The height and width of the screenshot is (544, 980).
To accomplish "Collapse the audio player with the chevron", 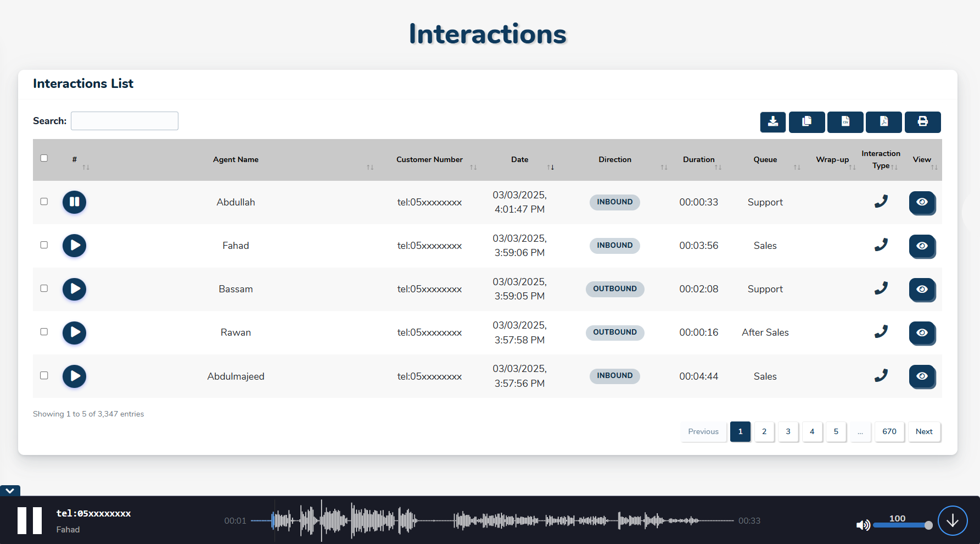I will pos(10,491).
